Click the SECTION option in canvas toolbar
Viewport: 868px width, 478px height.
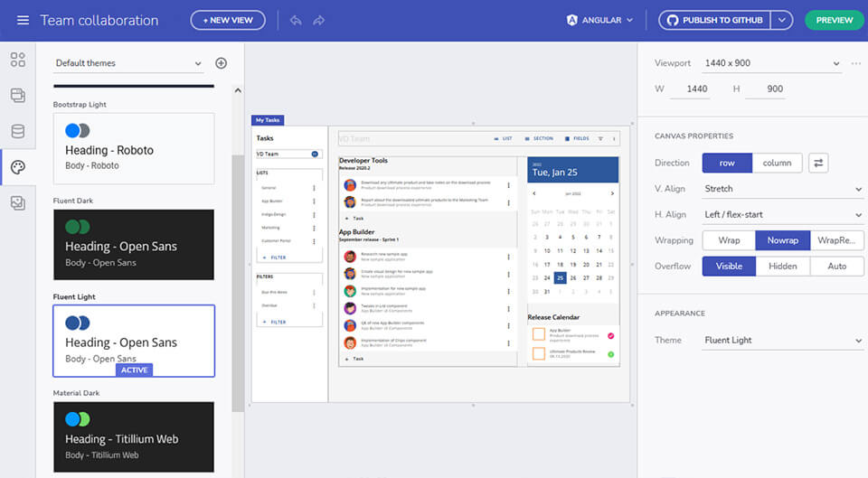pyautogui.click(x=539, y=138)
